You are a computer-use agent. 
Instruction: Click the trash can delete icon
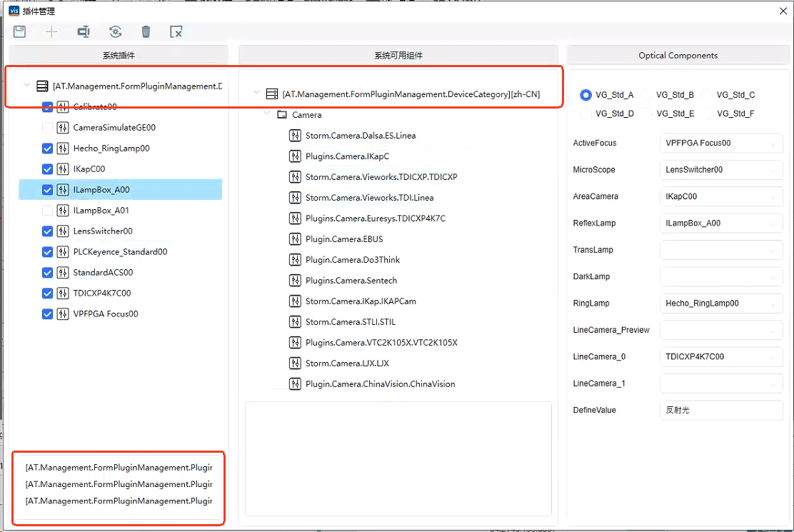click(146, 31)
